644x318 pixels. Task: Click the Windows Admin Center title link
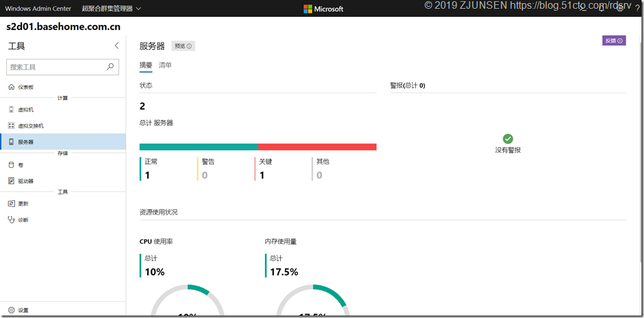point(38,9)
